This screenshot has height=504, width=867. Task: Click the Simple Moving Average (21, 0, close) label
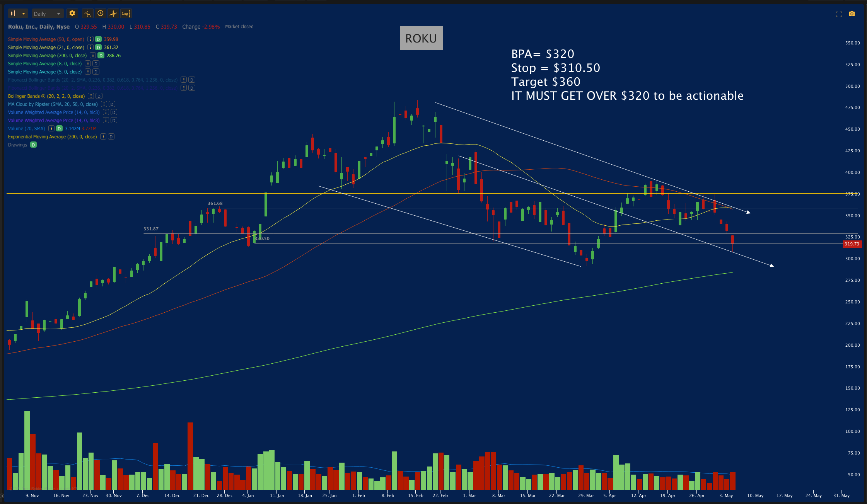pyautogui.click(x=46, y=47)
